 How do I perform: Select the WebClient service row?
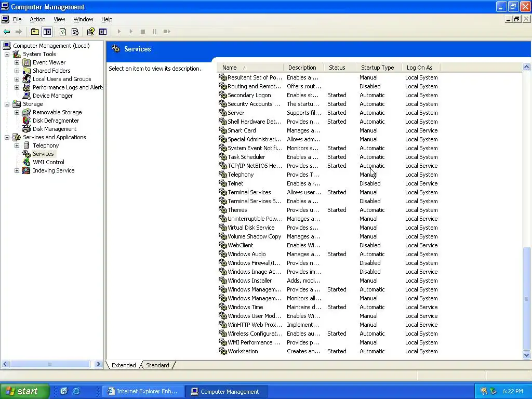pos(328,245)
